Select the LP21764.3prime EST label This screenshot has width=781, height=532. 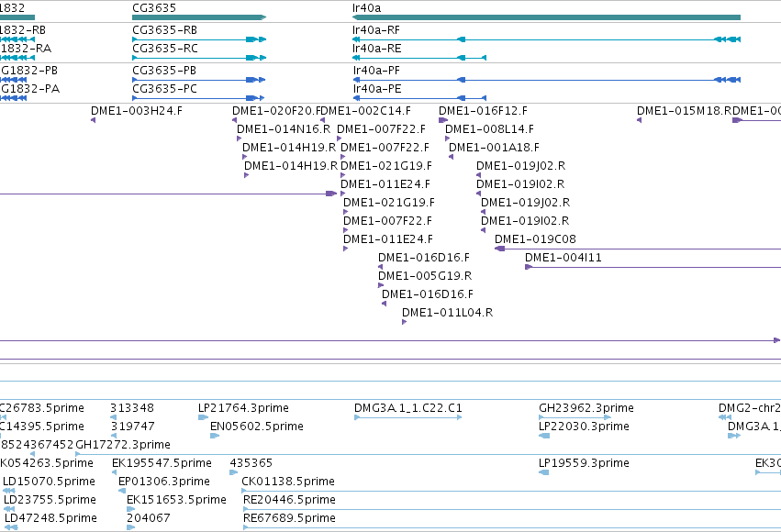pyautogui.click(x=243, y=407)
